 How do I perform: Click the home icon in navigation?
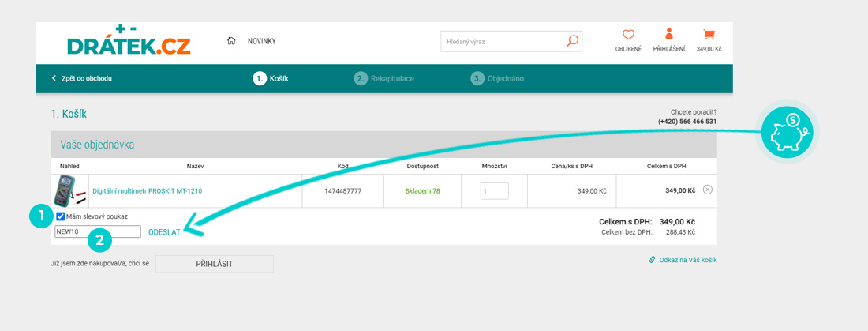pyautogui.click(x=231, y=41)
